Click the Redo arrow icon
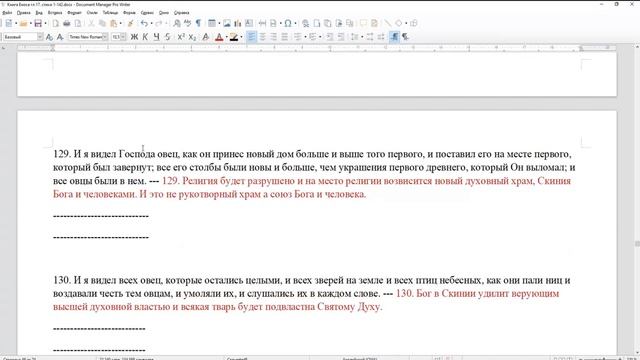 [159, 24]
